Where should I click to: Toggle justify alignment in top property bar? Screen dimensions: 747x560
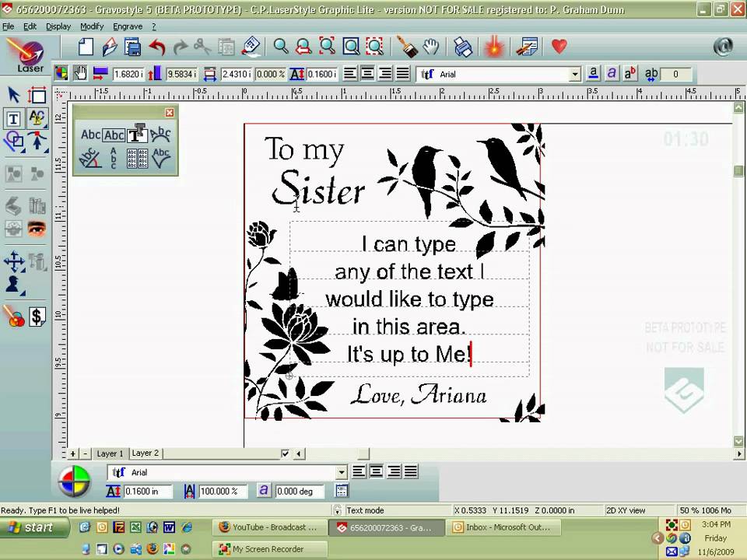tap(402, 74)
